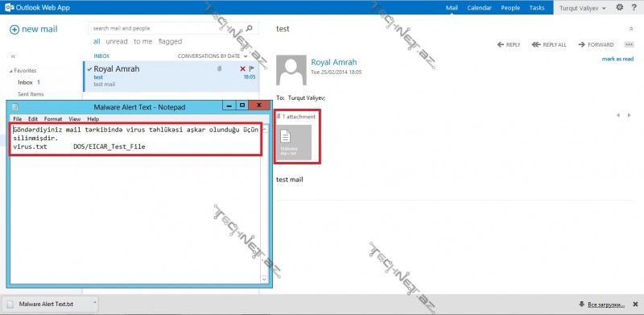This screenshot has height=315, width=644.
Task: Click the new mail plus icon
Action: pyautogui.click(x=14, y=30)
